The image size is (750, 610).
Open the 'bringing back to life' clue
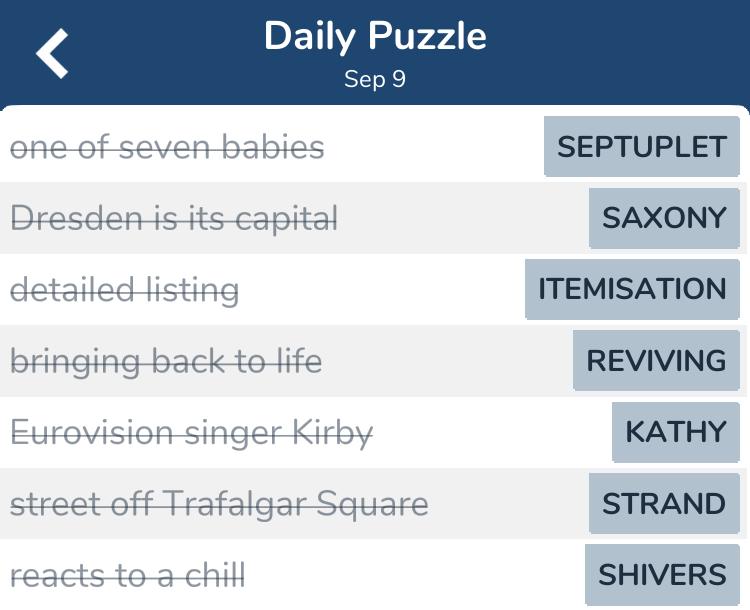pyautogui.click(x=166, y=362)
